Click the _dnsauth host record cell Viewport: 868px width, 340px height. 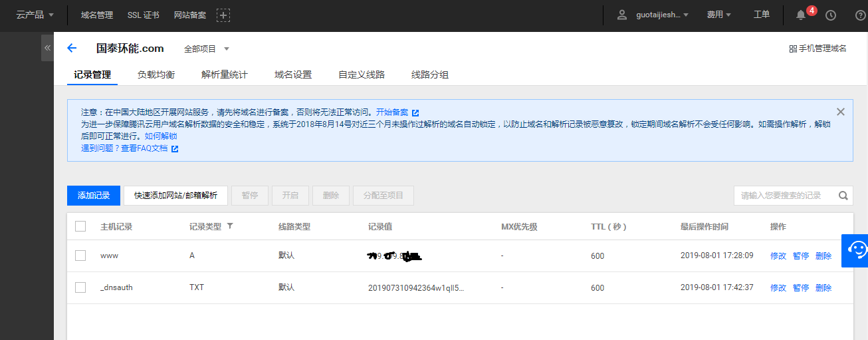[x=116, y=287]
